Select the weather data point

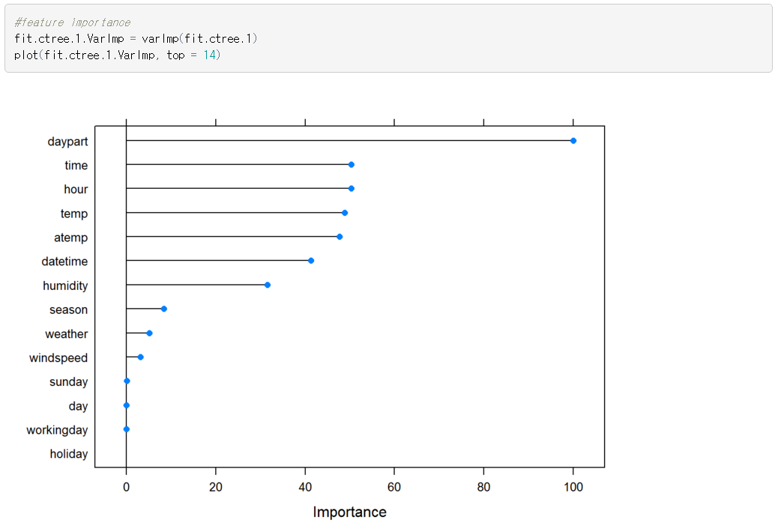point(149,333)
